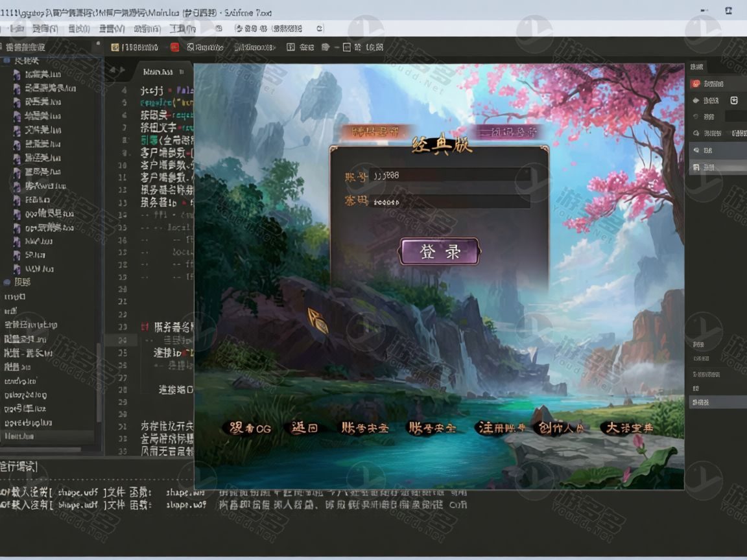Click the forward navigation arrow beside editor tabs
The width and height of the screenshot is (747, 560).
coord(123,70)
